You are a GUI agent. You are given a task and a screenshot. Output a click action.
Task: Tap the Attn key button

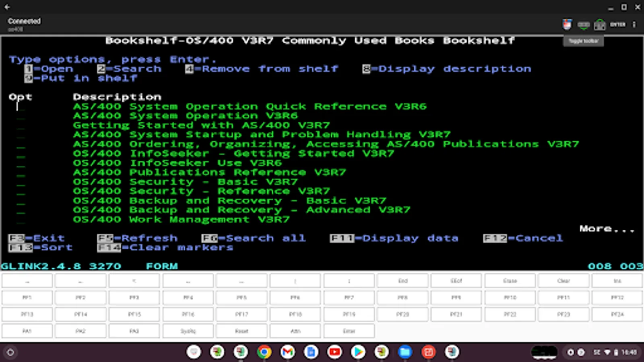pos(295,331)
